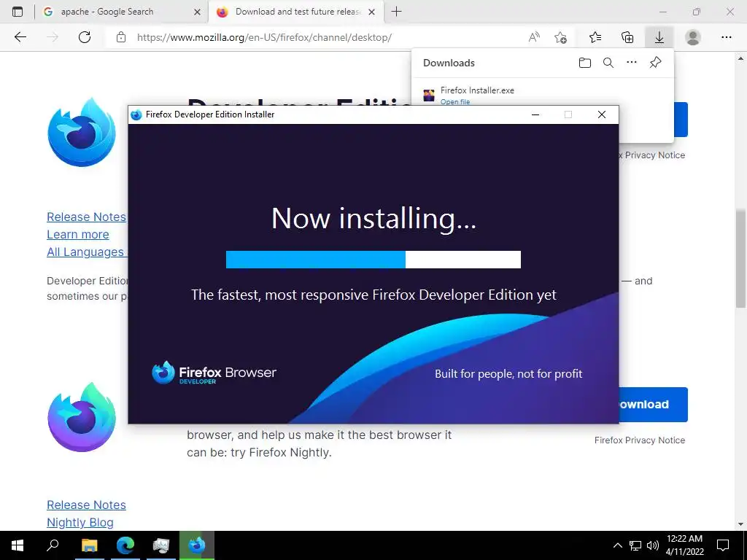
Task: Open Nightly Release Notes link
Action: (x=86, y=505)
